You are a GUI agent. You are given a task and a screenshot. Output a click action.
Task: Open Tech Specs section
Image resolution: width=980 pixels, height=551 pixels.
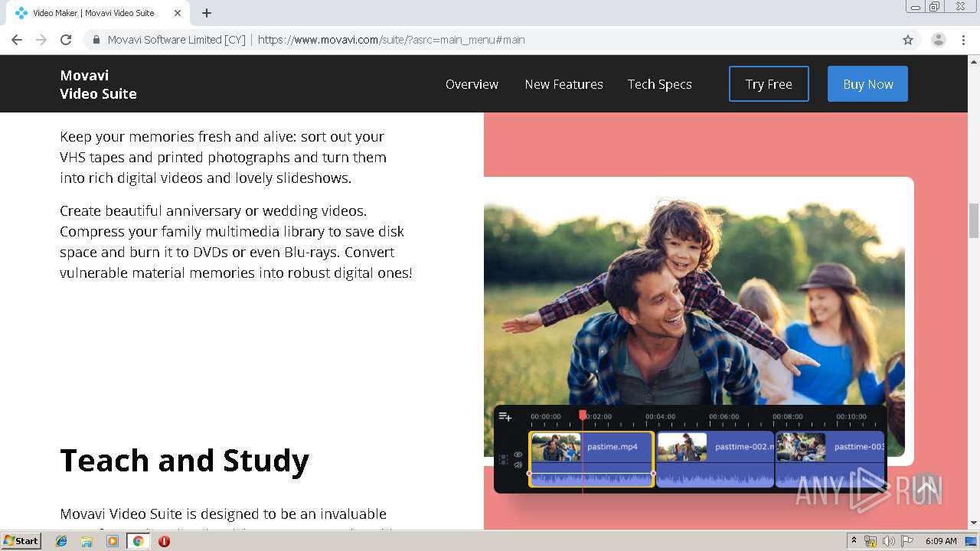pos(659,84)
